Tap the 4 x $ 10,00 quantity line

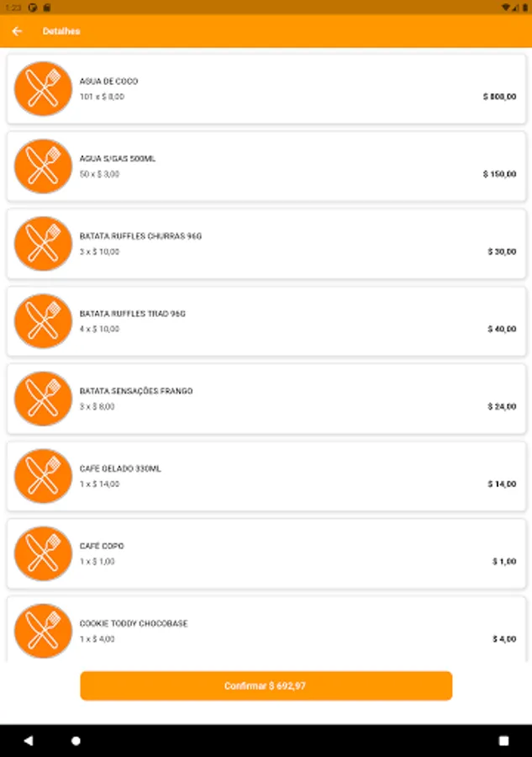pos(99,329)
